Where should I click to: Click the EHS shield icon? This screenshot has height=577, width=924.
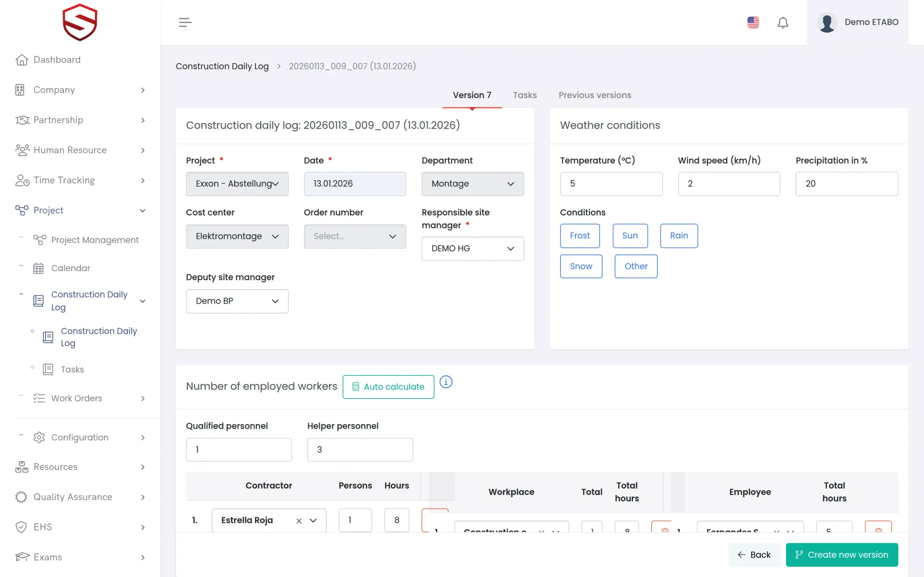(x=21, y=527)
